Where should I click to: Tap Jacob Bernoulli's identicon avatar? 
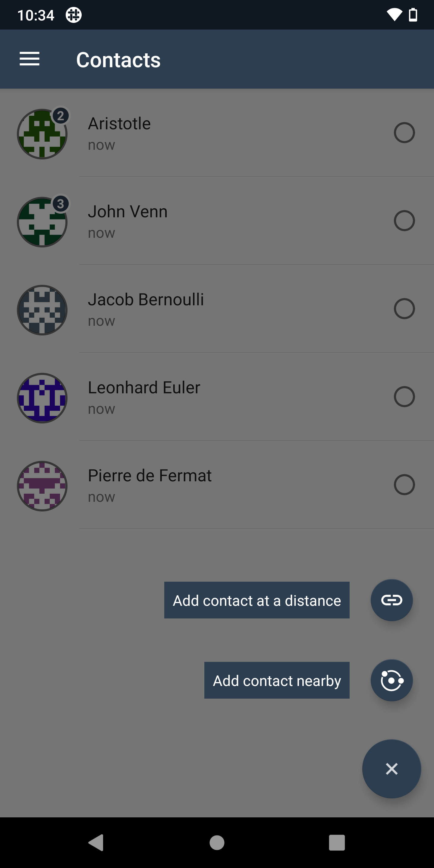pyautogui.click(x=42, y=310)
